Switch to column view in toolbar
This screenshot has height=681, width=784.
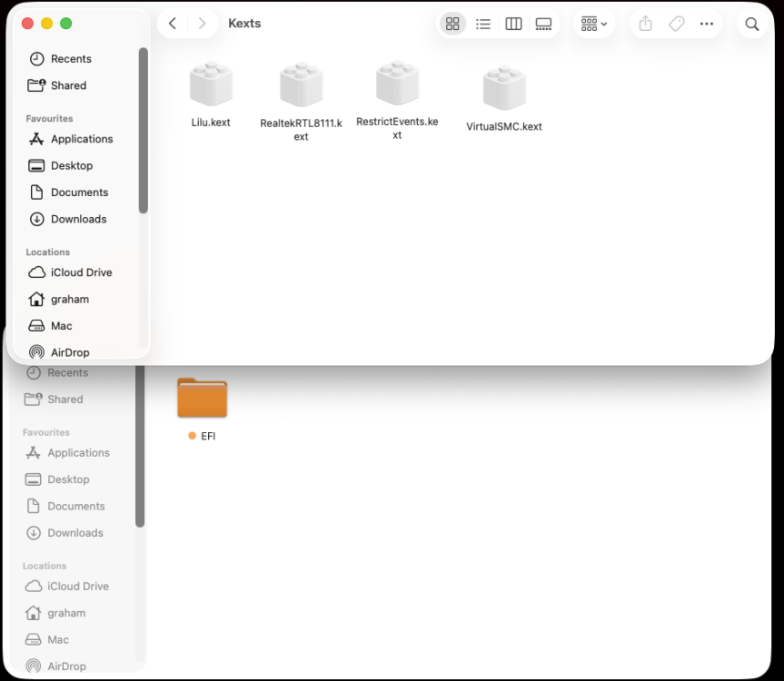(x=513, y=24)
